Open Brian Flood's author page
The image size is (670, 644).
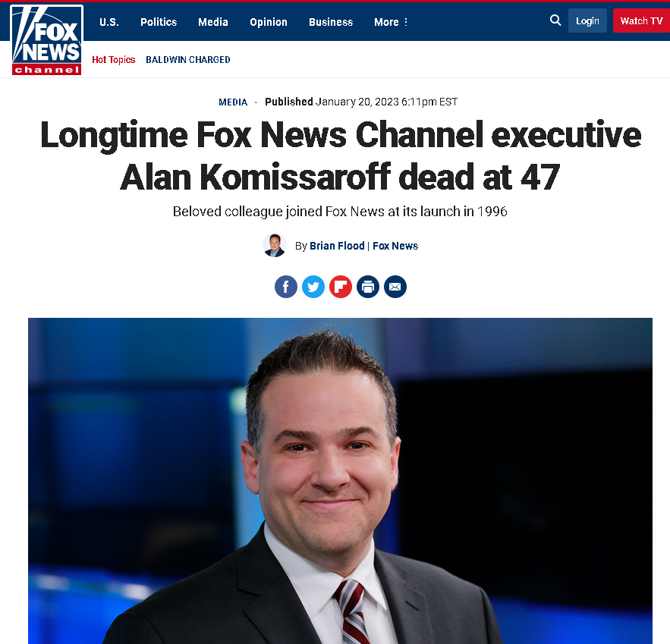[337, 246]
